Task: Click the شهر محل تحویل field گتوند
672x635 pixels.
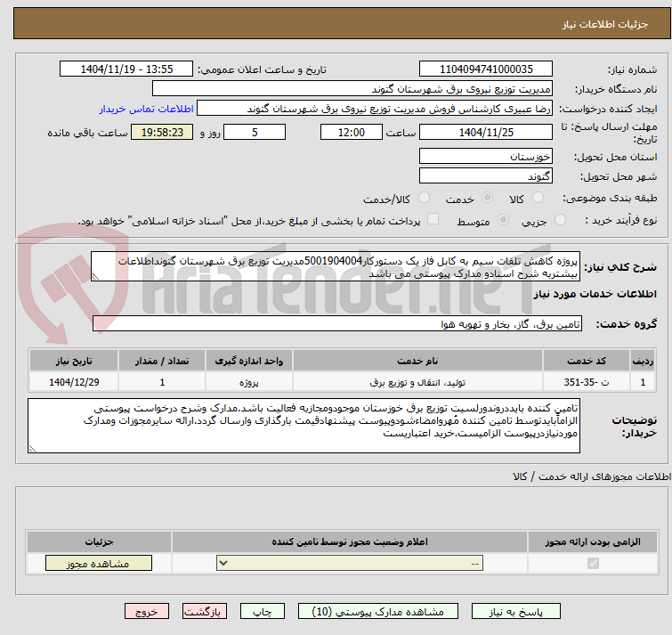Action: pyautogui.click(x=486, y=175)
